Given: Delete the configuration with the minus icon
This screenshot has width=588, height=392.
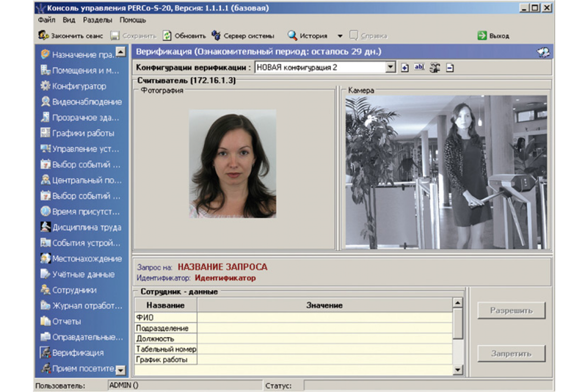Looking at the screenshot, I should pos(450,68).
